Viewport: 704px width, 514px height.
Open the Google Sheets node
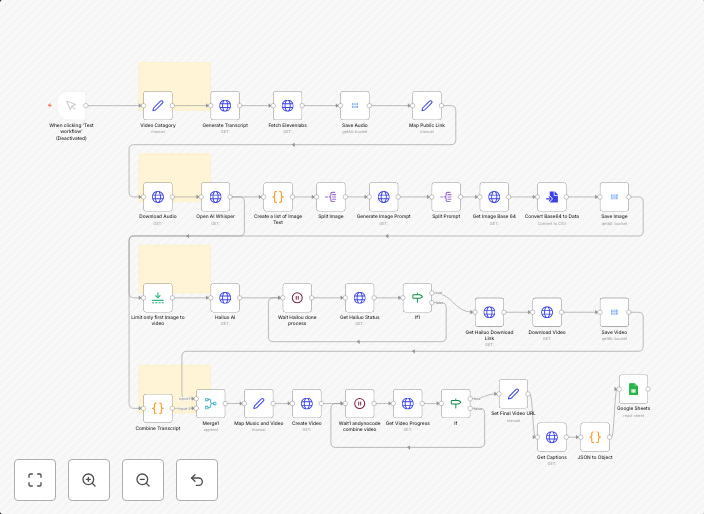tap(633, 389)
